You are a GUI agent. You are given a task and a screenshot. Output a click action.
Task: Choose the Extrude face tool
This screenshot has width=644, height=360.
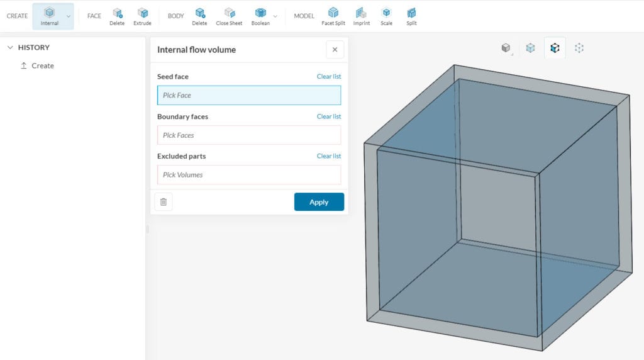point(142,16)
